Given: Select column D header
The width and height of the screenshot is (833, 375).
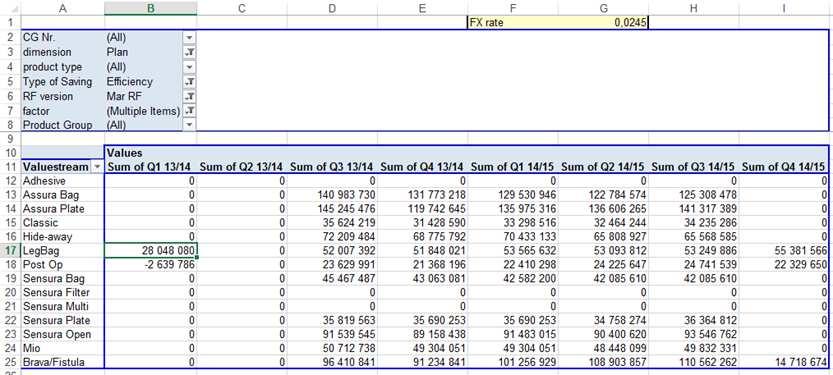Looking at the screenshot, I should (x=332, y=8).
